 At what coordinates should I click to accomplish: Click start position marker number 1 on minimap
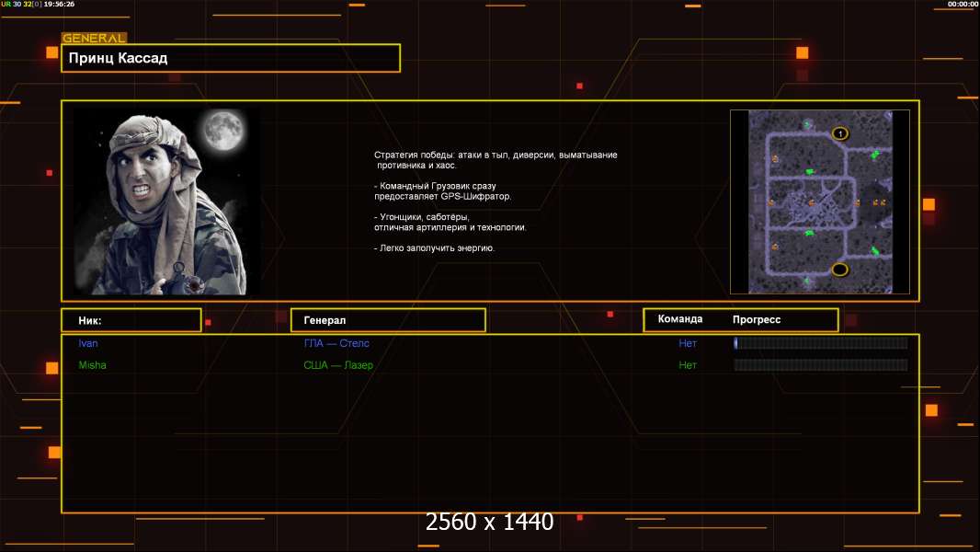coord(839,133)
